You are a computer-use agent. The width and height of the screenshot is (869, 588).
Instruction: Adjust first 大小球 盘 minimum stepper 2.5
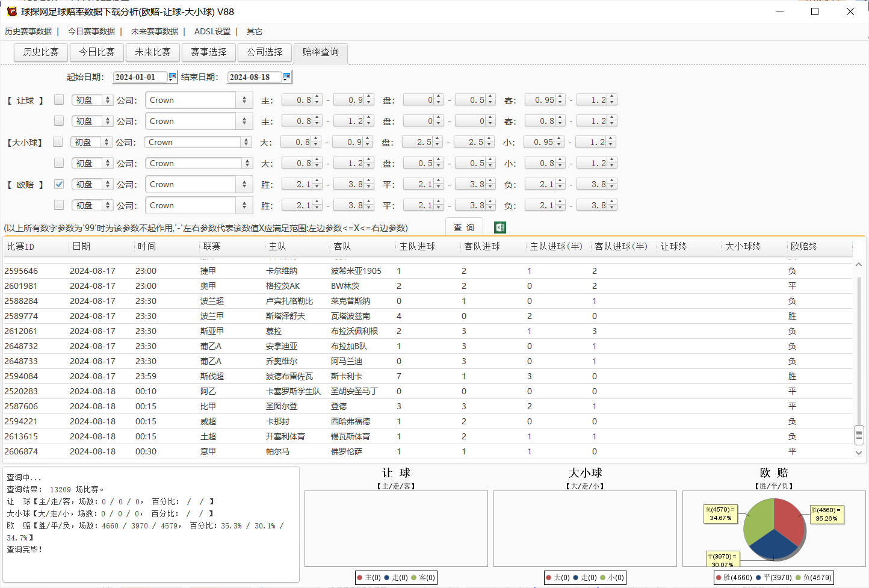click(422, 142)
